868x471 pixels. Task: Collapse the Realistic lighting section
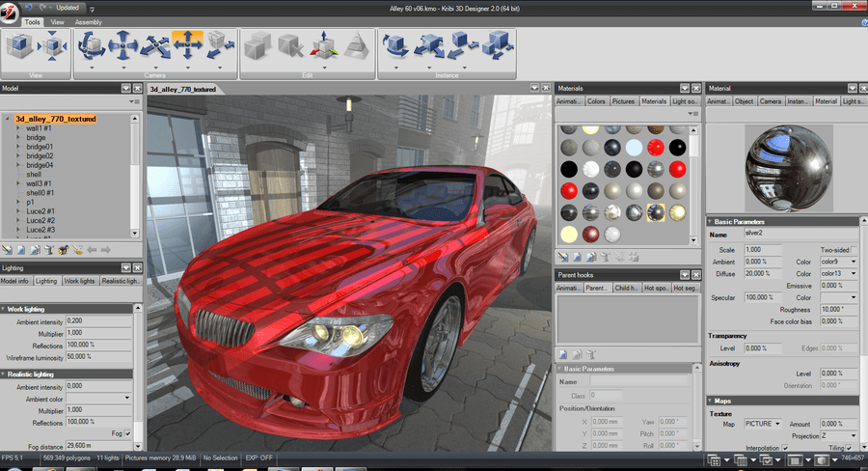(x=3, y=374)
